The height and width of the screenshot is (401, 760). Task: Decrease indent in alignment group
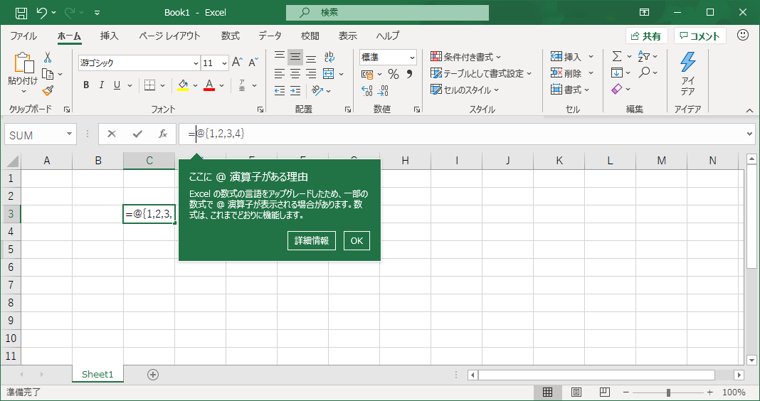point(280,91)
